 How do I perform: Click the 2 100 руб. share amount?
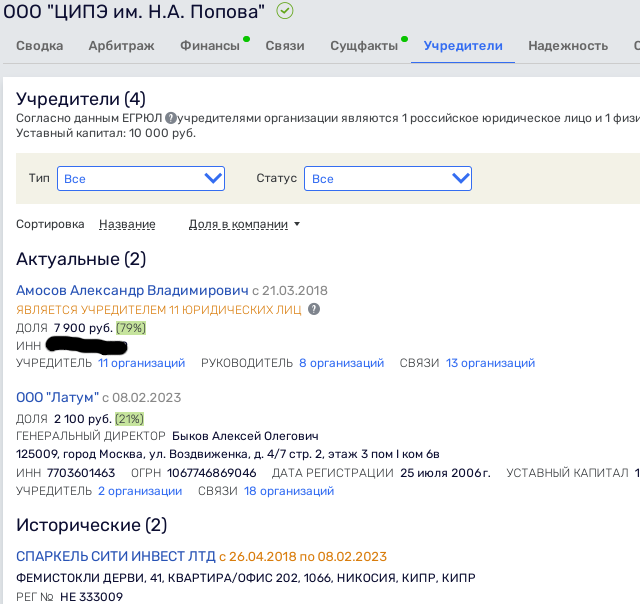82,419
